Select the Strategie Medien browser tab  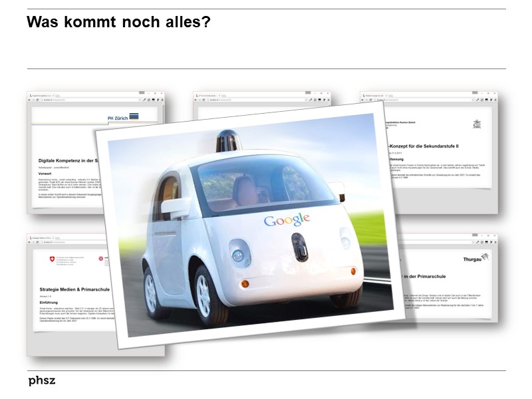42,237
